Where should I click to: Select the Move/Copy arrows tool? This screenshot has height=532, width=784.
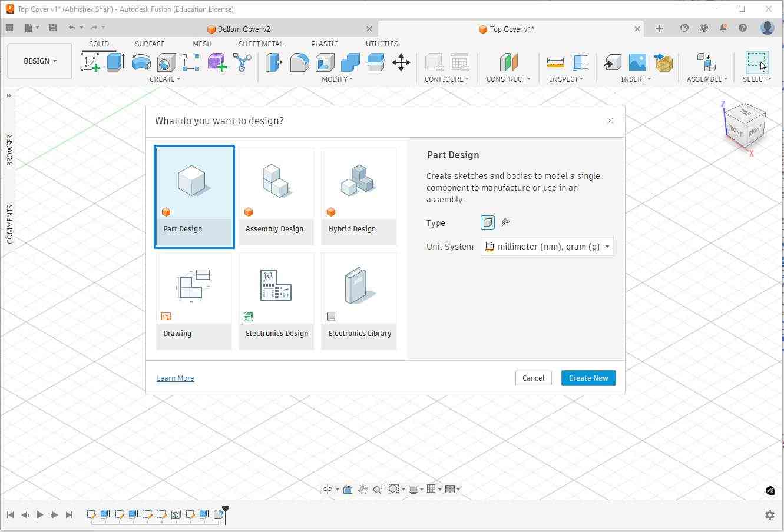401,62
